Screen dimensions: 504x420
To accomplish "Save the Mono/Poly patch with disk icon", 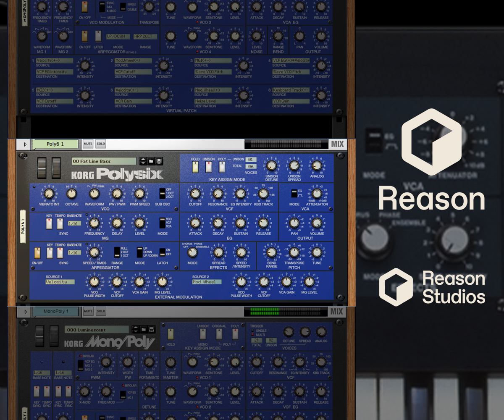I will point(151,330).
